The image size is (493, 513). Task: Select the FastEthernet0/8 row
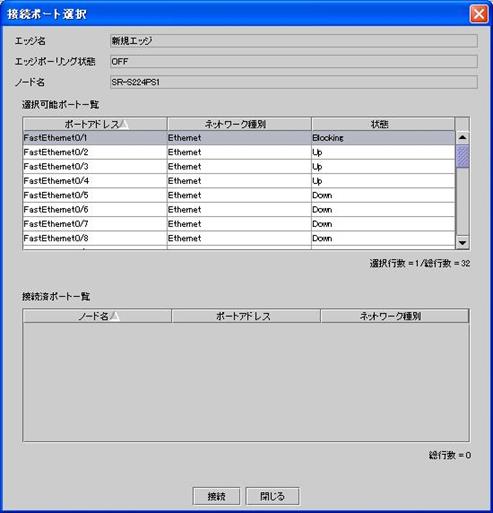pyautogui.click(x=239, y=238)
